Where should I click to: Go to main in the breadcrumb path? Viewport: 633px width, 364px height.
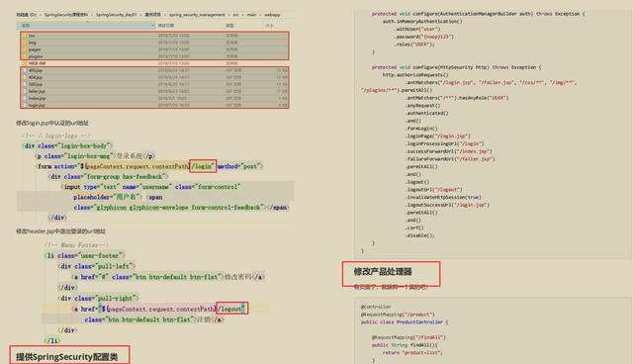(x=251, y=15)
